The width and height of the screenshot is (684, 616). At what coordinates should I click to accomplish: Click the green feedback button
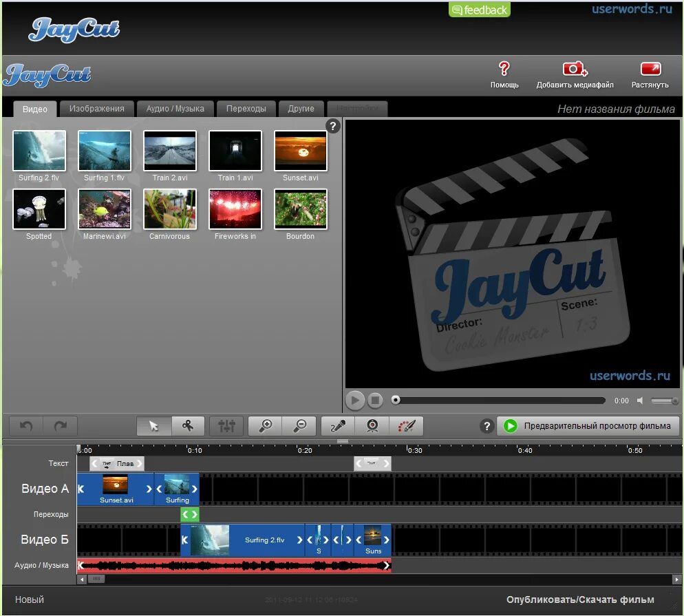coord(480,10)
